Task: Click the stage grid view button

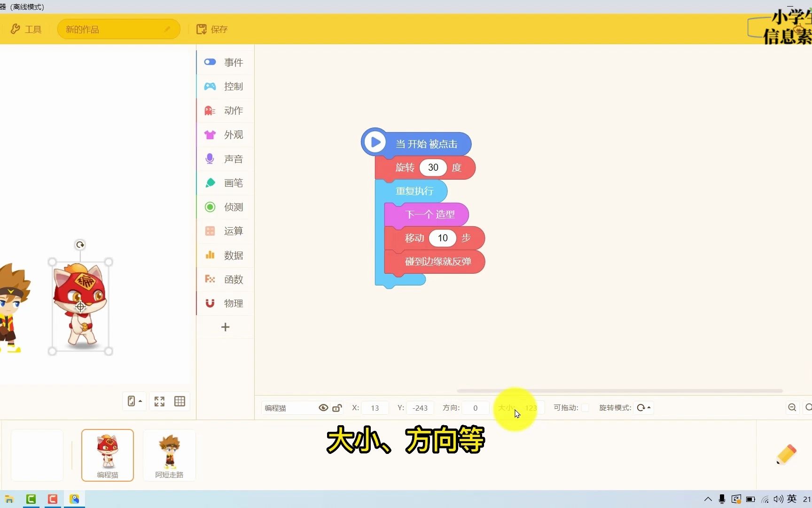Action: pyautogui.click(x=180, y=401)
